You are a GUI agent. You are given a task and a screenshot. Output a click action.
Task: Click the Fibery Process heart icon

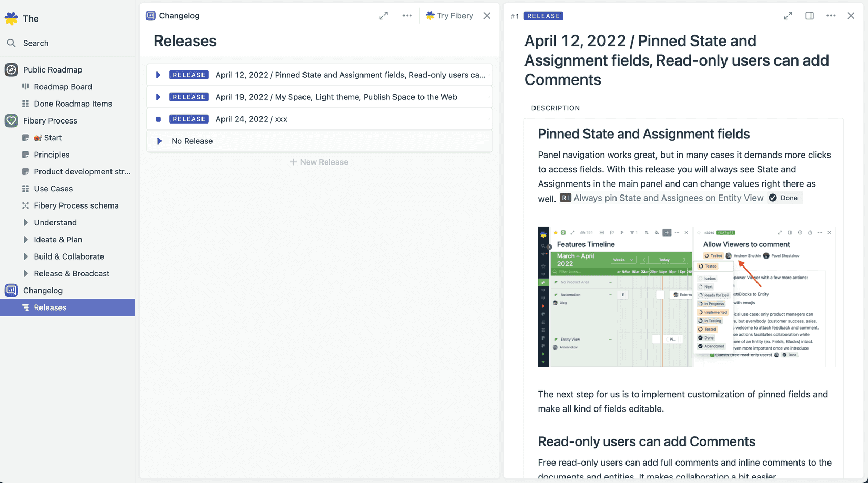(11, 120)
